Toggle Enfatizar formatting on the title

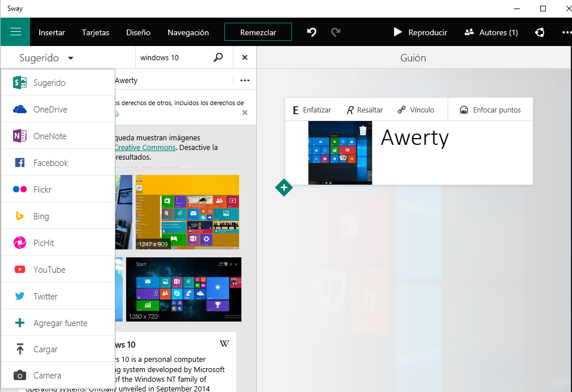tap(311, 109)
